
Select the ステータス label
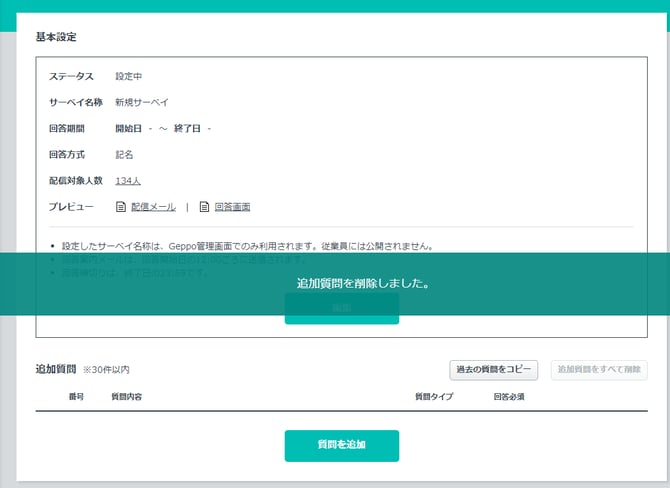(x=71, y=76)
